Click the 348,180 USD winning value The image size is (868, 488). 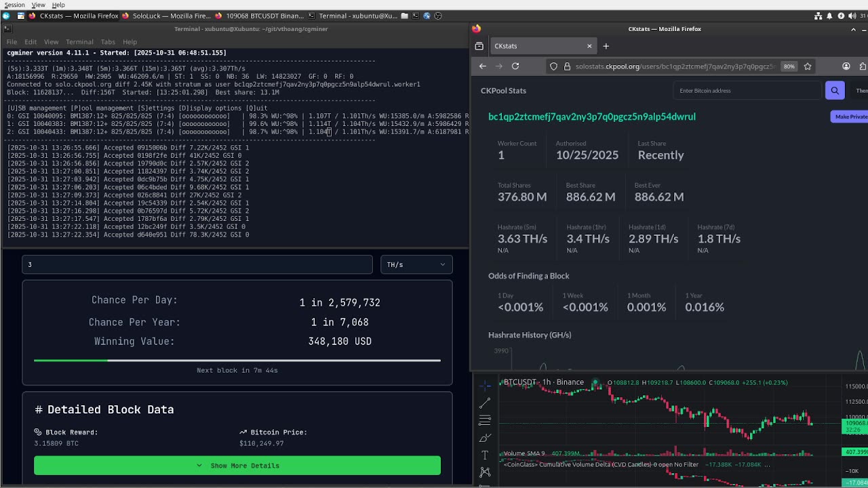click(x=340, y=341)
